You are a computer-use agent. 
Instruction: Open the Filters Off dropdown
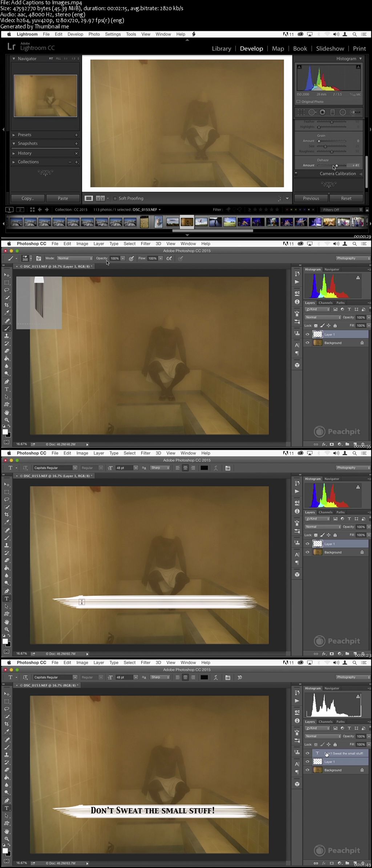(341, 210)
